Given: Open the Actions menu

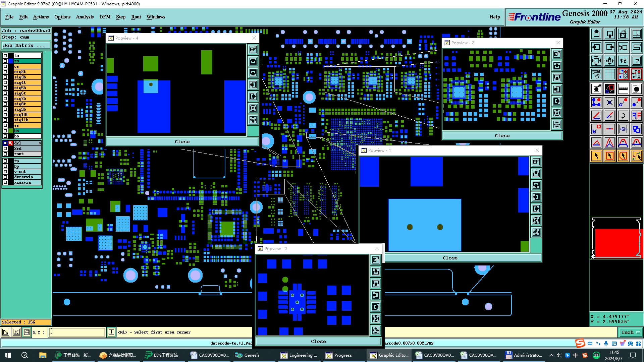Looking at the screenshot, I should coord(41,17).
